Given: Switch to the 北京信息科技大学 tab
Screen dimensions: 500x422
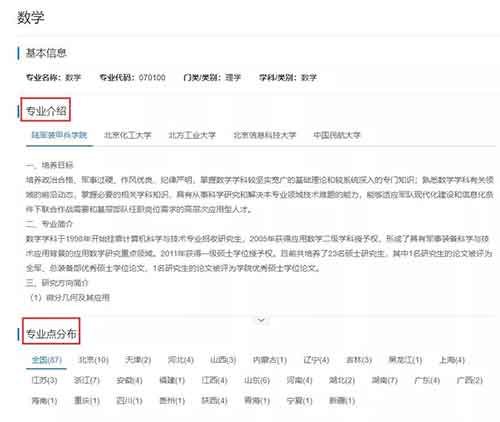Looking at the screenshot, I should coord(264,135).
